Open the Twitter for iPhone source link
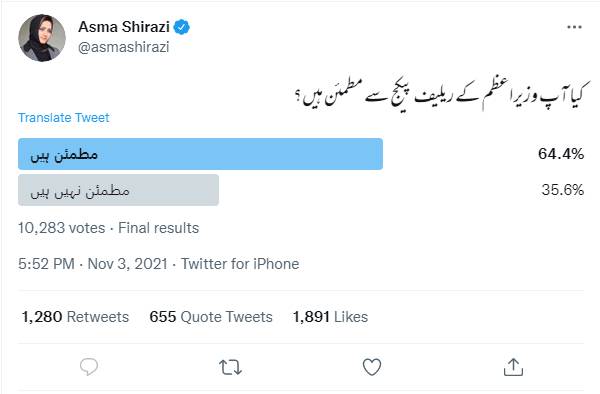Screen dimensions: 600x394 pos(240,264)
